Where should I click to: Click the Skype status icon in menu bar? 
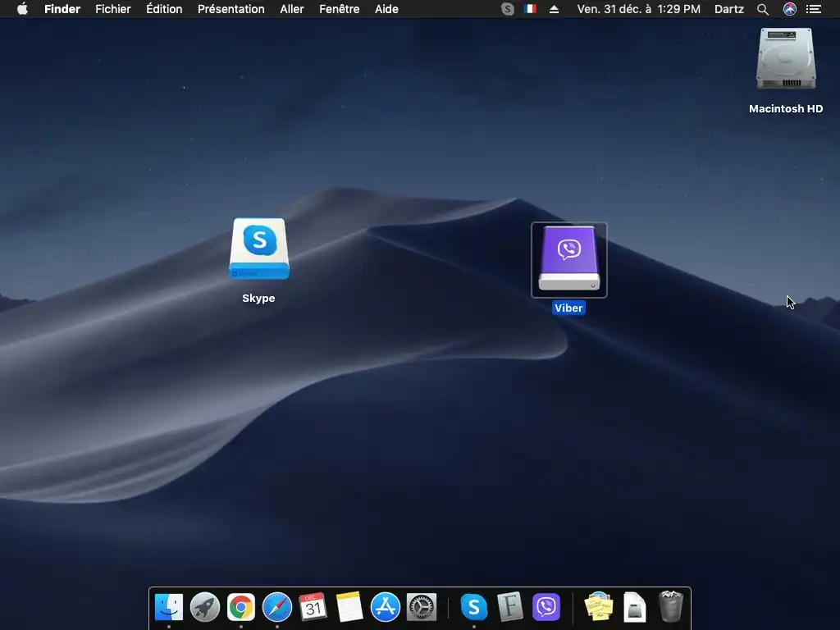coord(507,9)
